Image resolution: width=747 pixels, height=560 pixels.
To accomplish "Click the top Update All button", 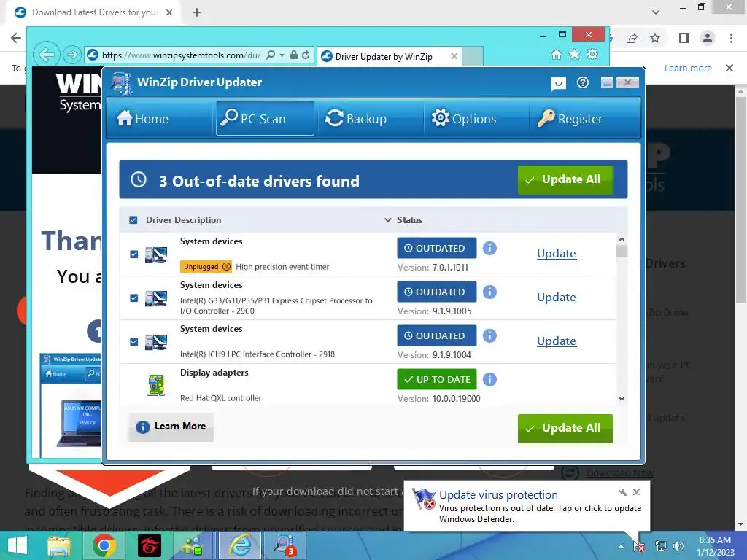I will tap(565, 179).
